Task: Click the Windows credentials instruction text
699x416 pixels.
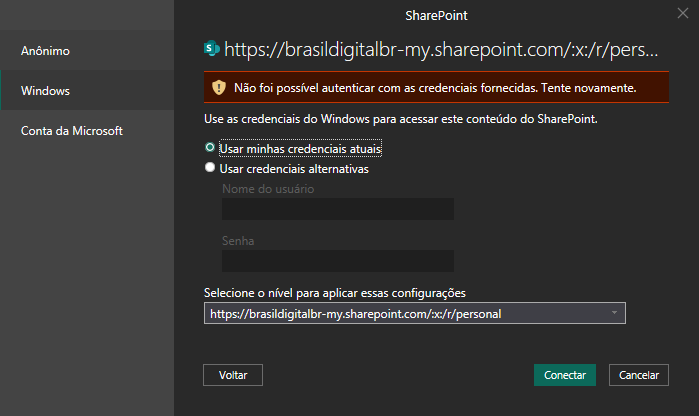Action: coord(401,119)
